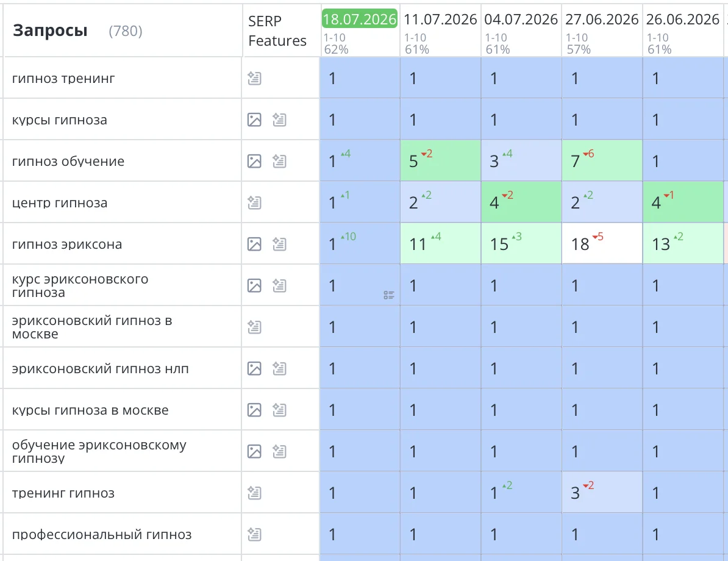Image resolution: width=728 pixels, height=561 pixels.
Task: Click snippet icon for профессиональный гипноз
Action: [254, 534]
